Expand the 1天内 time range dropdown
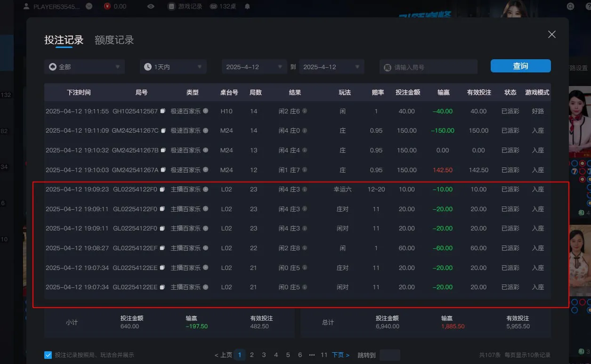Image resolution: width=591 pixels, height=364 pixels. (x=172, y=66)
